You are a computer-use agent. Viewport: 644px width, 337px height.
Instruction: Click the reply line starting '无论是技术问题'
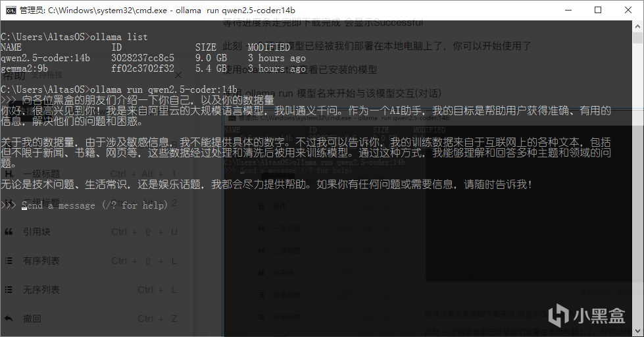(267, 184)
